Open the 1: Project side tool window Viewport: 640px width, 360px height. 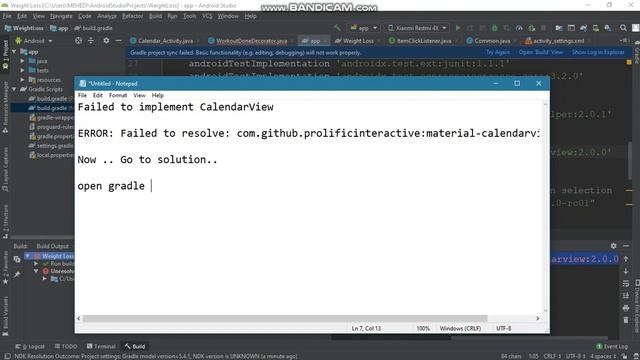pos(5,55)
